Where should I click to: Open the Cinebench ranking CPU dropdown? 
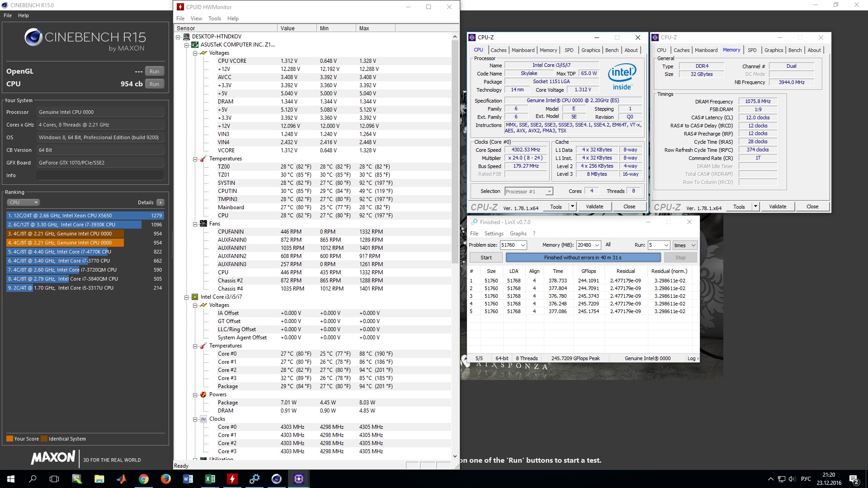[x=24, y=202]
